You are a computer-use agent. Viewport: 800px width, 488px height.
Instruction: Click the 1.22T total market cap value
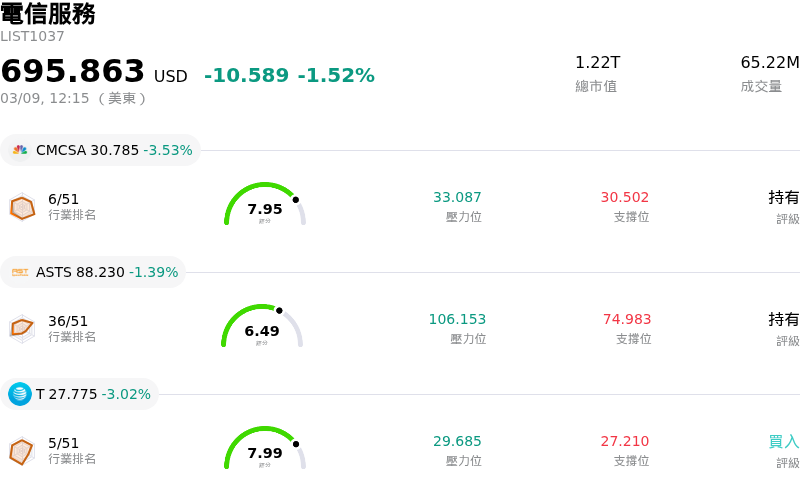tap(597, 62)
